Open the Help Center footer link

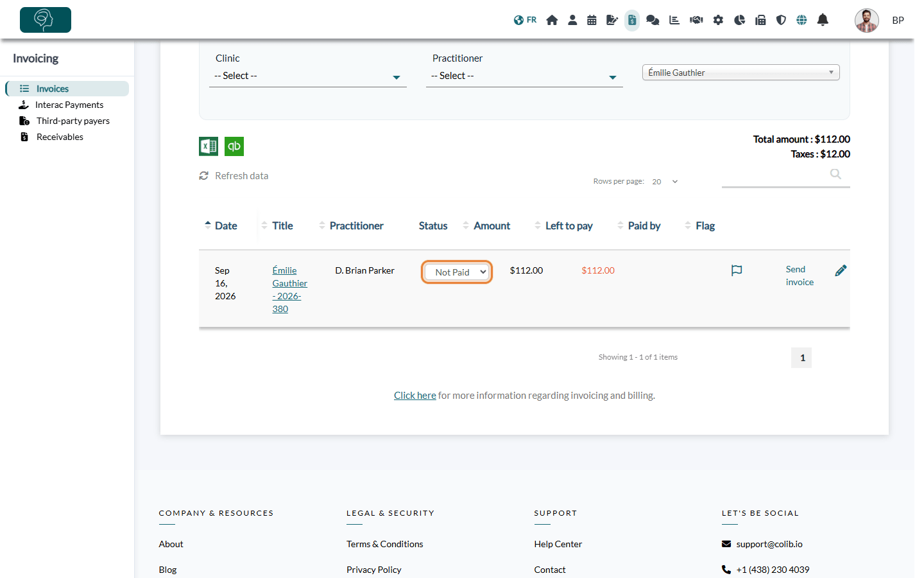coord(558,544)
